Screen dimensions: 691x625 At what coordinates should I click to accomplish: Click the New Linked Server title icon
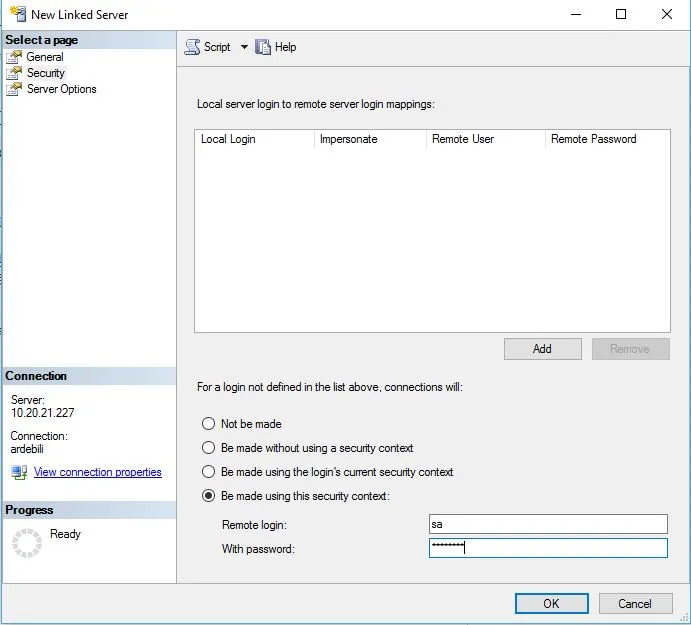[x=18, y=14]
